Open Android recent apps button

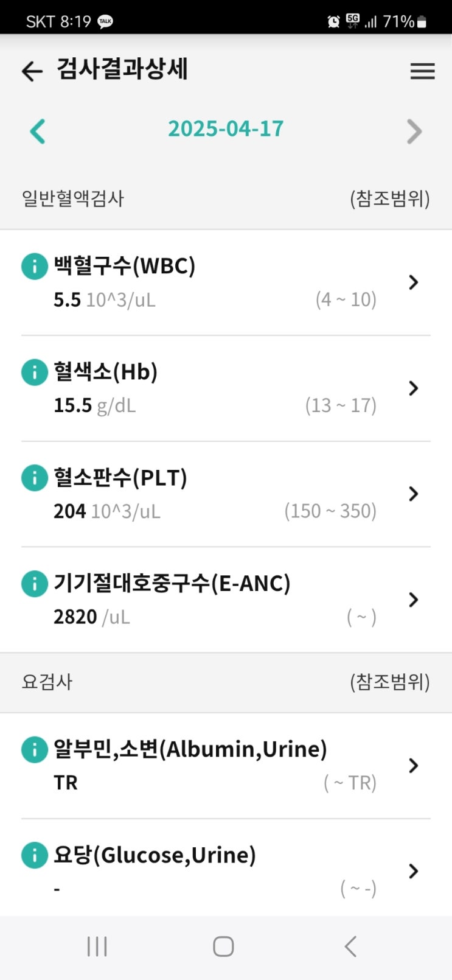click(97, 947)
